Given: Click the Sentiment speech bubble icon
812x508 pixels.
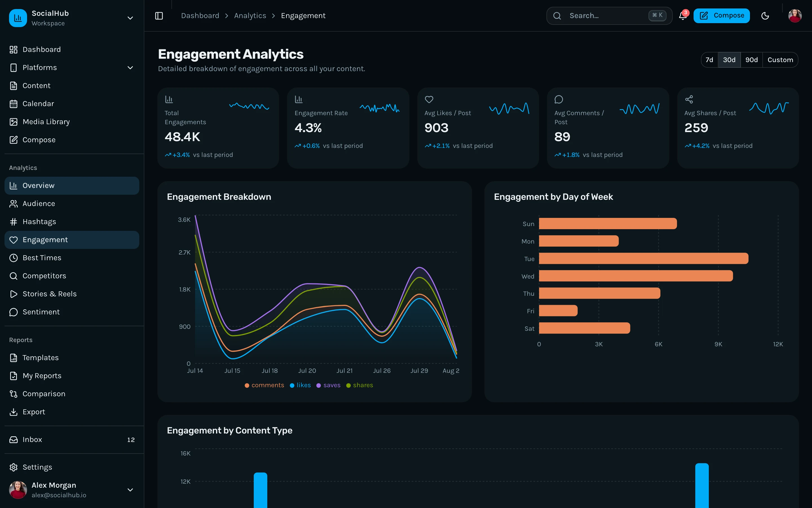Looking at the screenshot, I should point(14,312).
